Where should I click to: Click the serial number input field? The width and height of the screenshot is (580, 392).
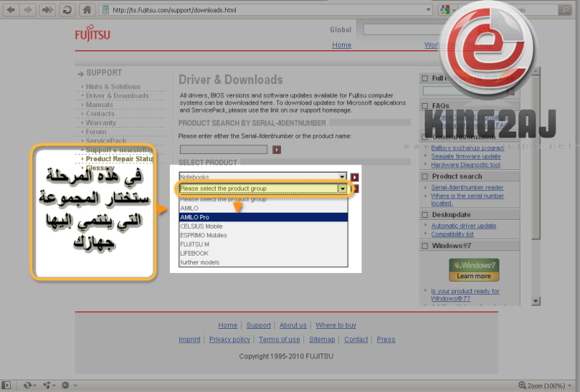(x=224, y=150)
